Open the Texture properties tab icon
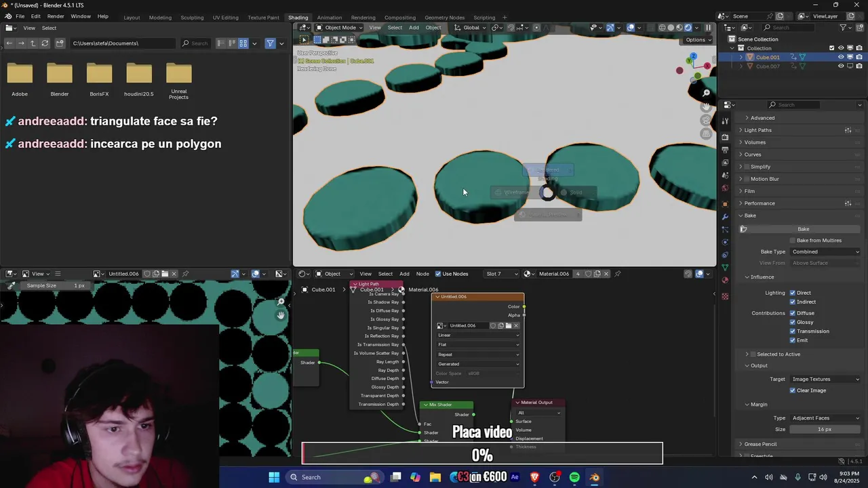868x488 pixels. [x=725, y=296]
